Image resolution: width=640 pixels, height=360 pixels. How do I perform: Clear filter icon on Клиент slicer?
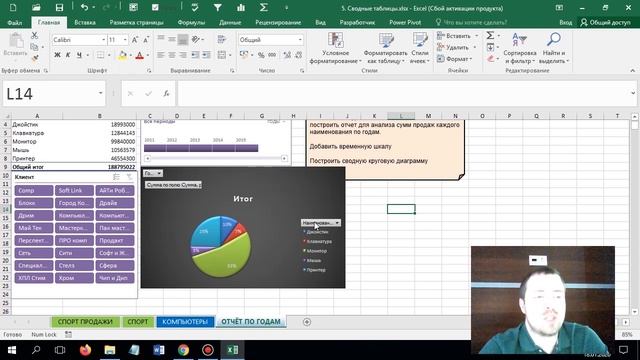click(129, 177)
